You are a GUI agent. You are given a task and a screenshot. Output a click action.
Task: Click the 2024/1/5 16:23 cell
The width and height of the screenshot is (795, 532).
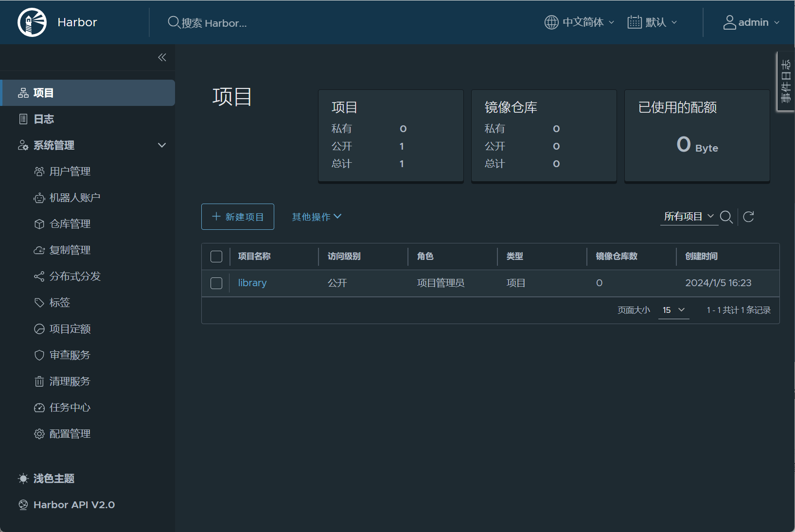pos(718,283)
